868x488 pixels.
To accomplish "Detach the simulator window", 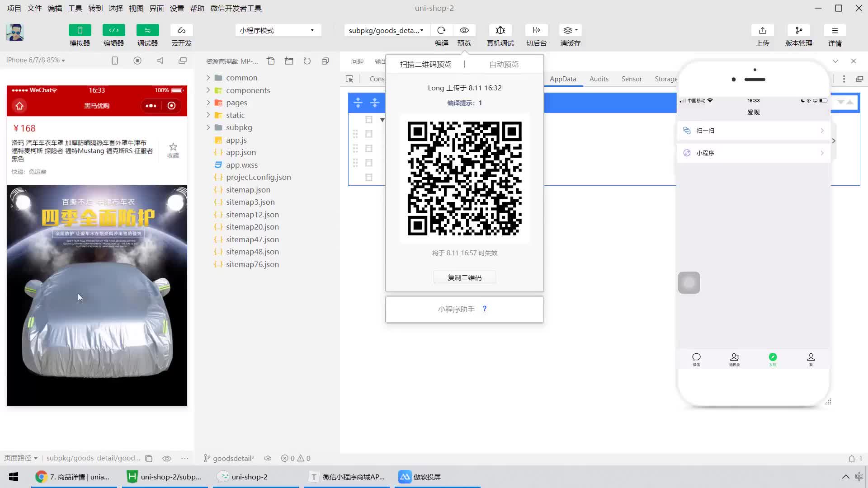I will click(x=183, y=61).
